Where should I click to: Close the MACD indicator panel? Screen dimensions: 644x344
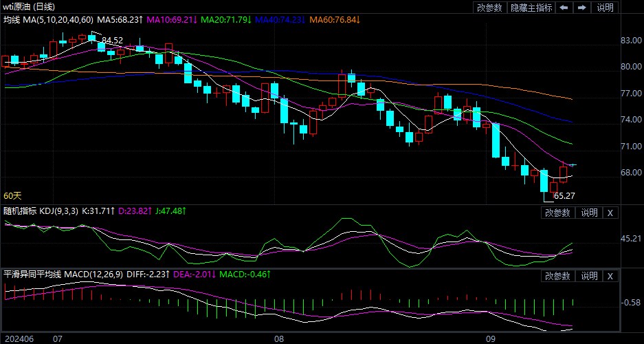[610, 276]
